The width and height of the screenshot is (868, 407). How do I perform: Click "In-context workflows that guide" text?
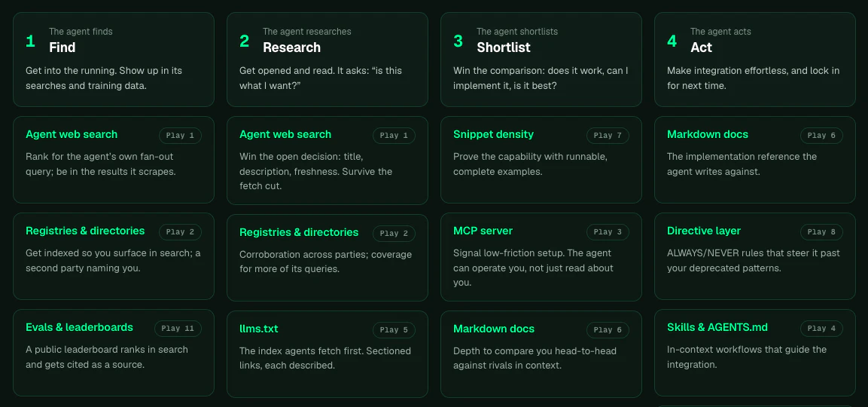[x=747, y=357]
